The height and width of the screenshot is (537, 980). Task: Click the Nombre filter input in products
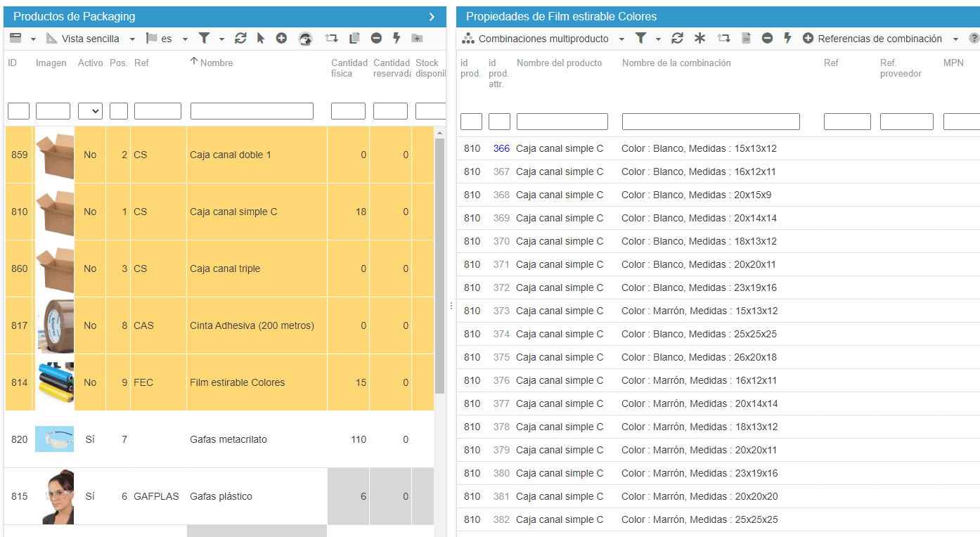(x=252, y=111)
